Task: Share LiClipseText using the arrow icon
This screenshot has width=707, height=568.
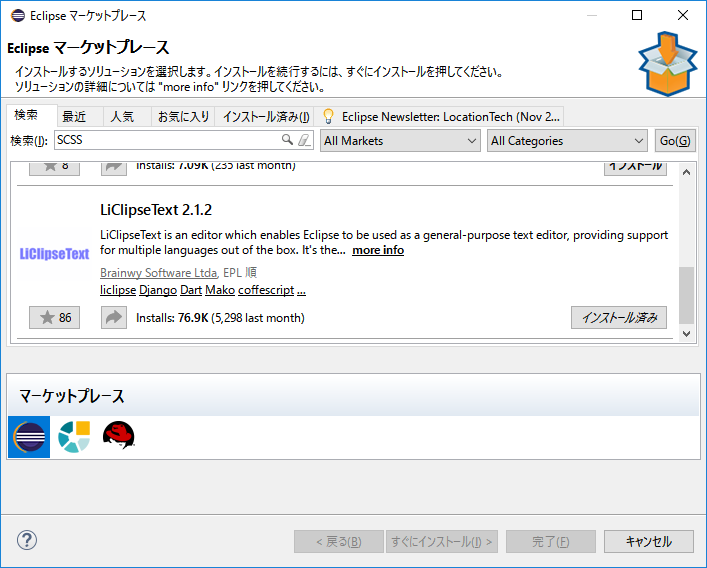Action: click(114, 317)
